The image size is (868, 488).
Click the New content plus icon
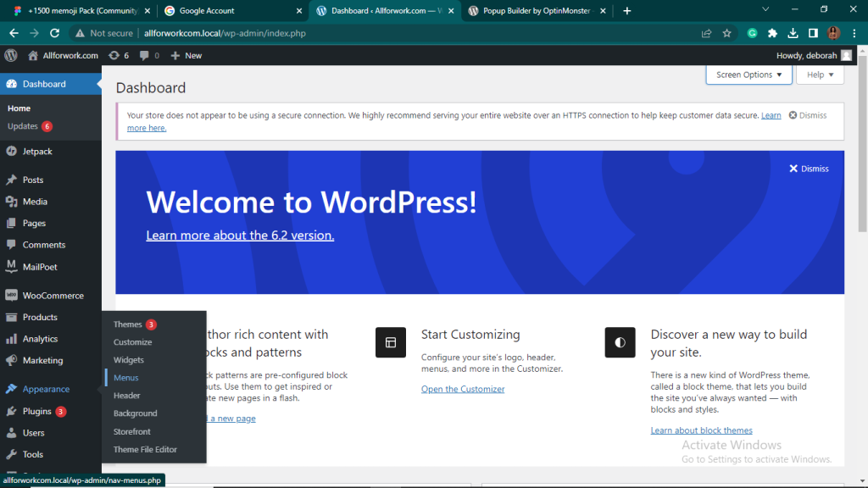(x=175, y=55)
